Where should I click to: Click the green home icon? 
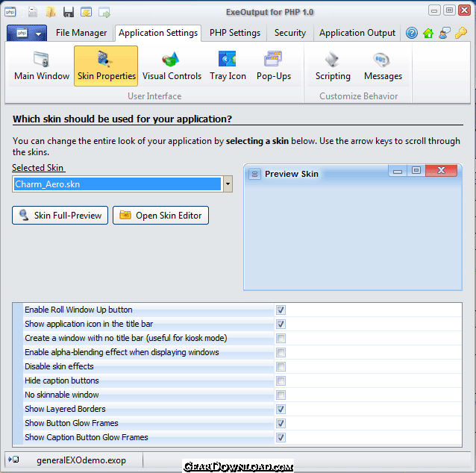(x=428, y=33)
